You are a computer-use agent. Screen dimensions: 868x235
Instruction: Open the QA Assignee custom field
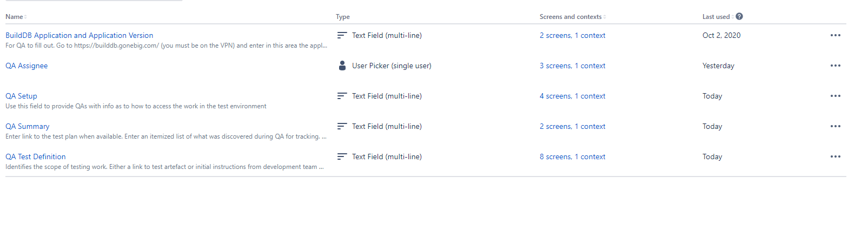pos(26,66)
